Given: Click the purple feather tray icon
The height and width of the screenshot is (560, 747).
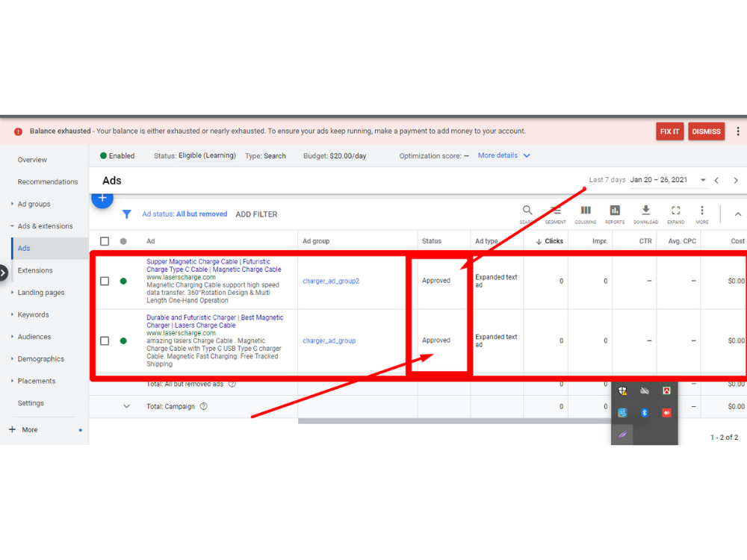Looking at the screenshot, I should (x=622, y=435).
